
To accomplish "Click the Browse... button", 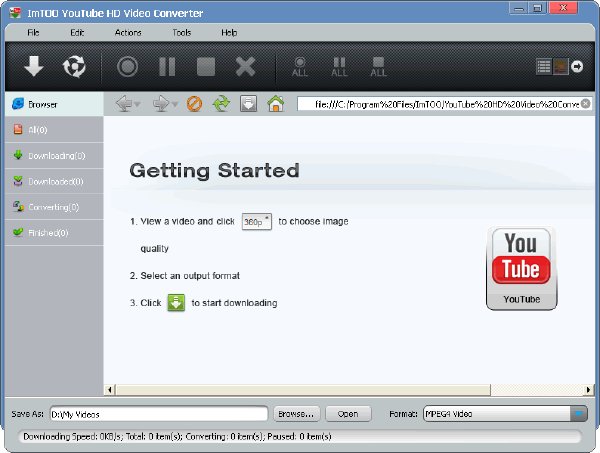I will tap(296, 414).
